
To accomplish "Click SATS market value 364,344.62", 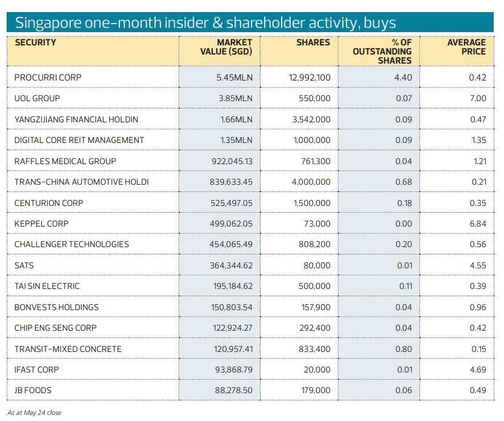I will 231,266.
